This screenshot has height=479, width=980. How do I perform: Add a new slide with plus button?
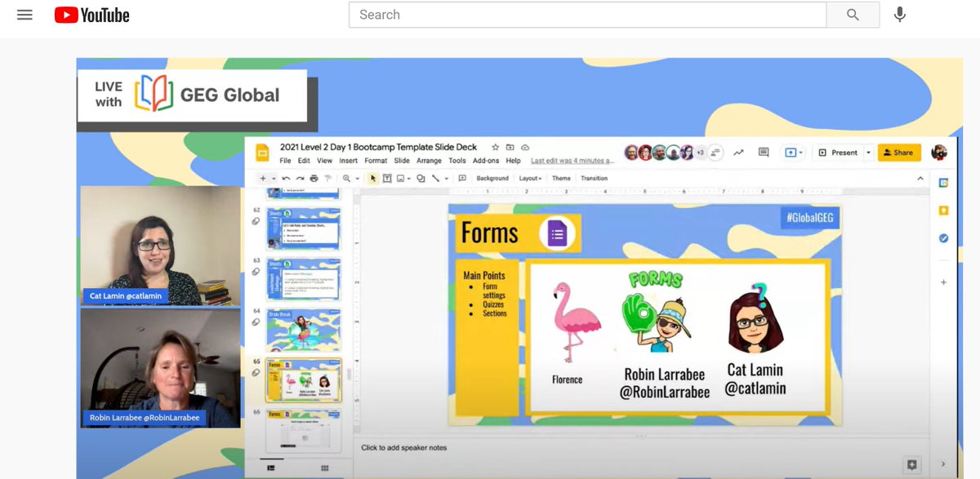pyautogui.click(x=263, y=178)
